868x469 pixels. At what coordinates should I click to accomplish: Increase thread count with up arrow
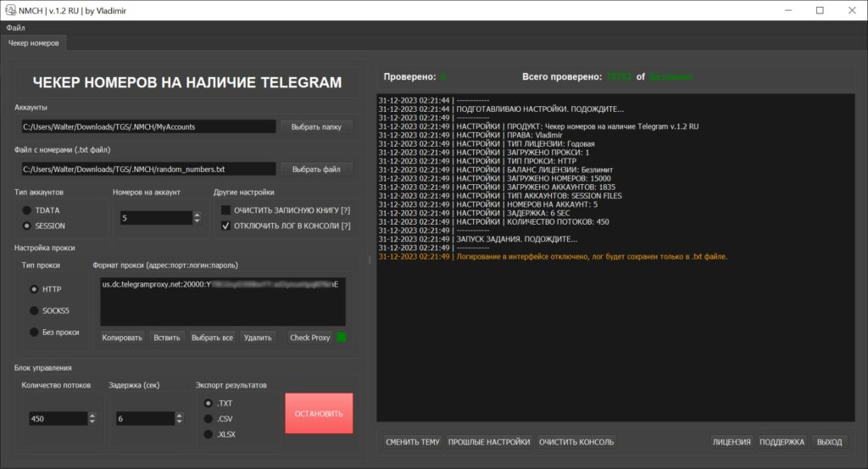coord(92,416)
